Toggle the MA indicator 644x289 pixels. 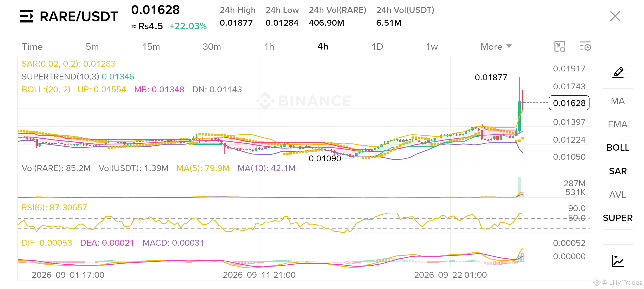coord(618,101)
